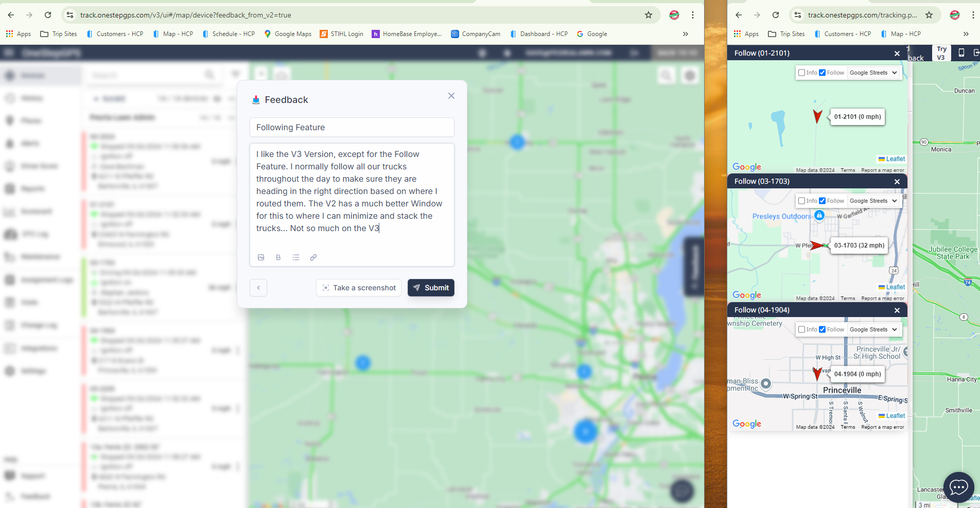
Task: Insert image icon in feedback editor
Action: pyautogui.click(x=261, y=257)
